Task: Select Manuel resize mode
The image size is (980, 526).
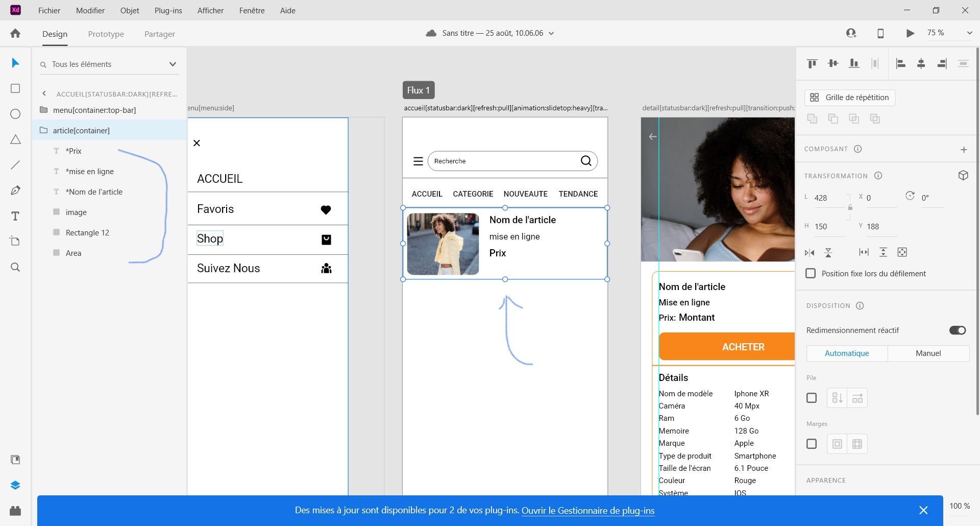Action: click(x=928, y=353)
